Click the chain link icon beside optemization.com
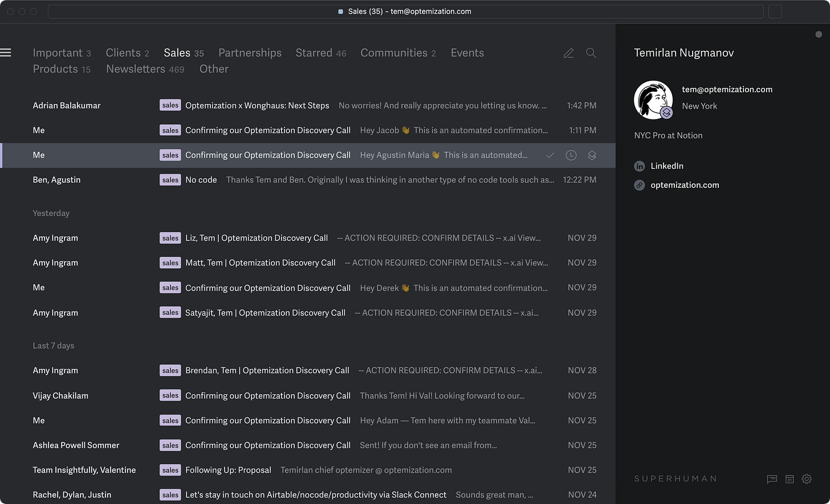The width and height of the screenshot is (830, 504). (640, 185)
